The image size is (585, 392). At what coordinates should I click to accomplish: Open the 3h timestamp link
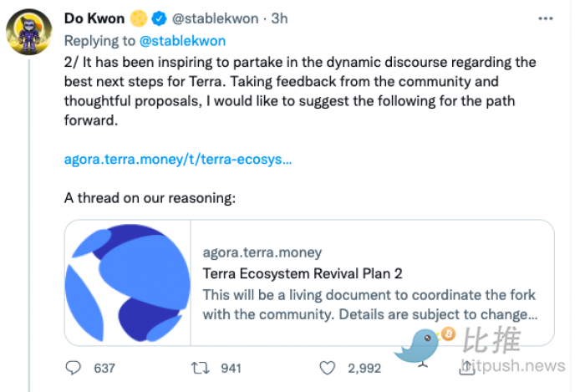(279, 18)
